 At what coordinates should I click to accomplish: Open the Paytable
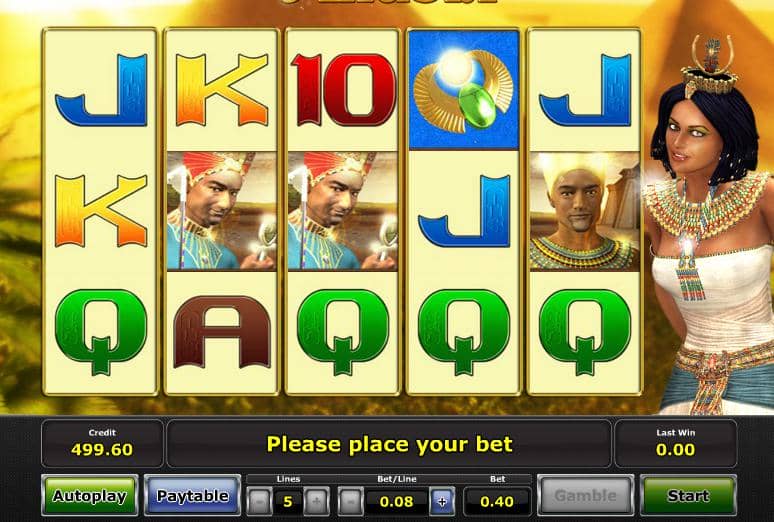(x=193, y=495)
